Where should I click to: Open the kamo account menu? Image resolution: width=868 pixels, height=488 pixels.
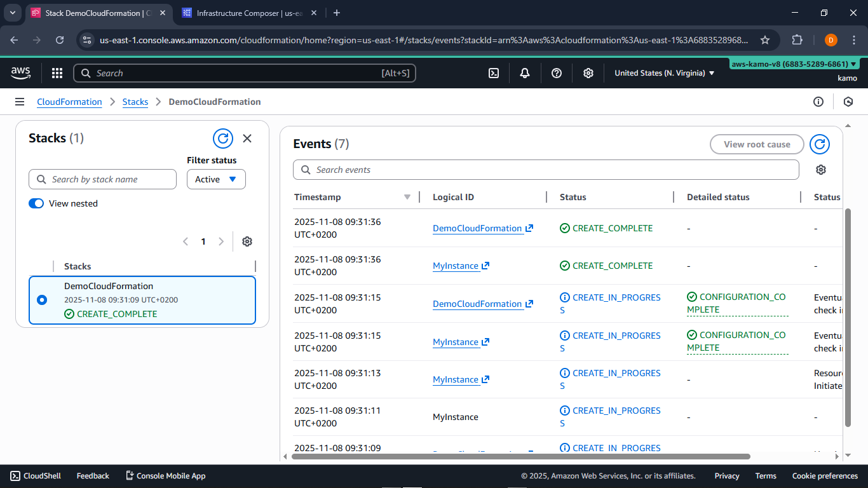pos(847,78)
